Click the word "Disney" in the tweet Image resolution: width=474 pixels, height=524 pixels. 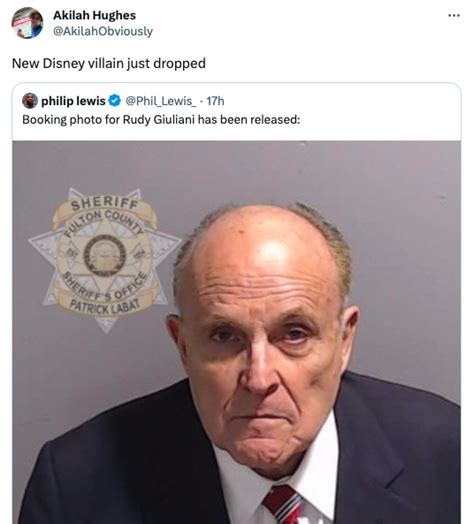click(x=64, y=63)
